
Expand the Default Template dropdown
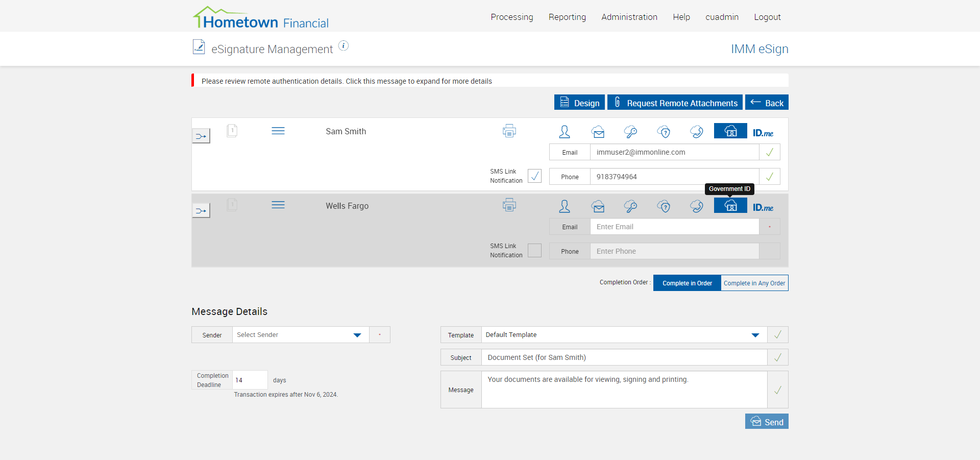(x=624, y=335)
